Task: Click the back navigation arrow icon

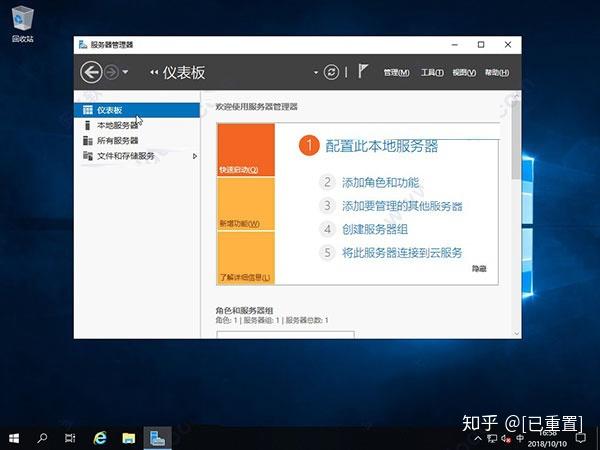Action: pos(91,72)
